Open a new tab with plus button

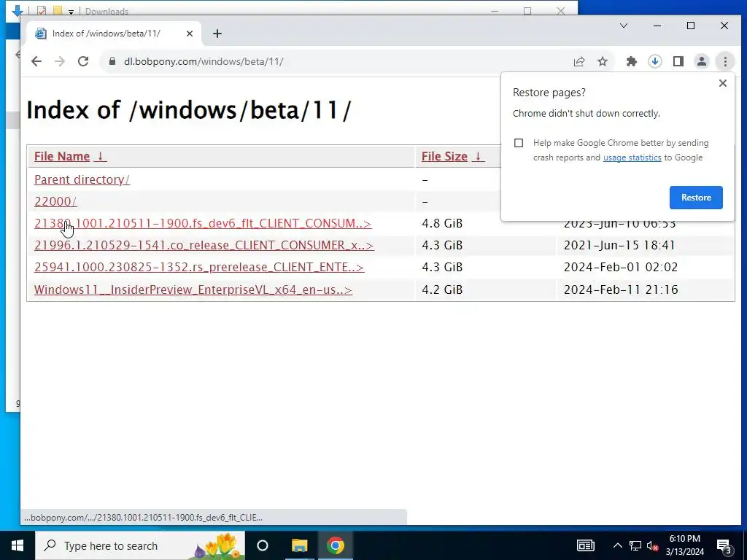(x=217, y=34)
